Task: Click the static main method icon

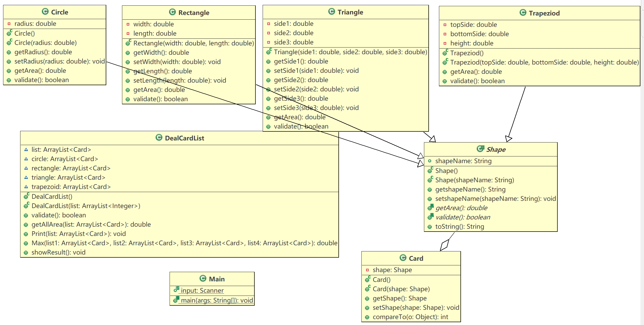Action: point(176,300)
